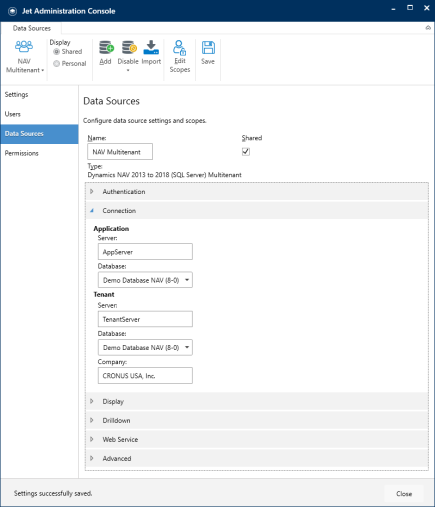Expand the Advanced section

point(92,458)
